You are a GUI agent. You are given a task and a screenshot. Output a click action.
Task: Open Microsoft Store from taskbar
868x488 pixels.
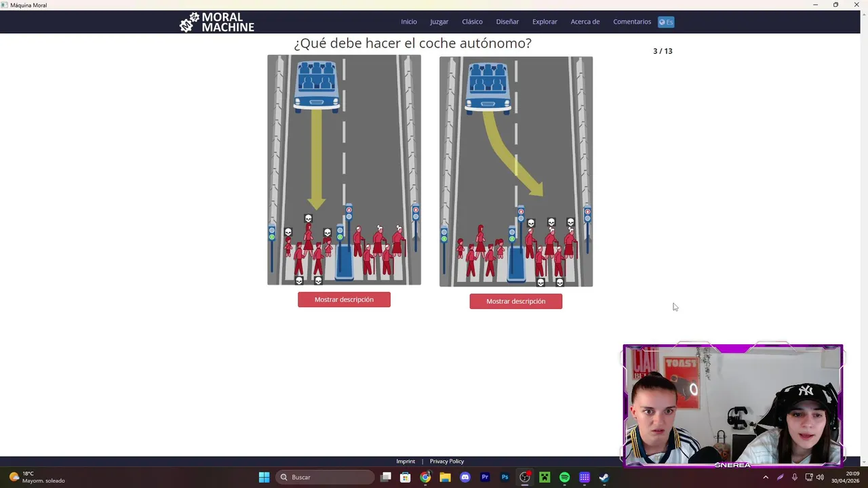pos(406,477)
